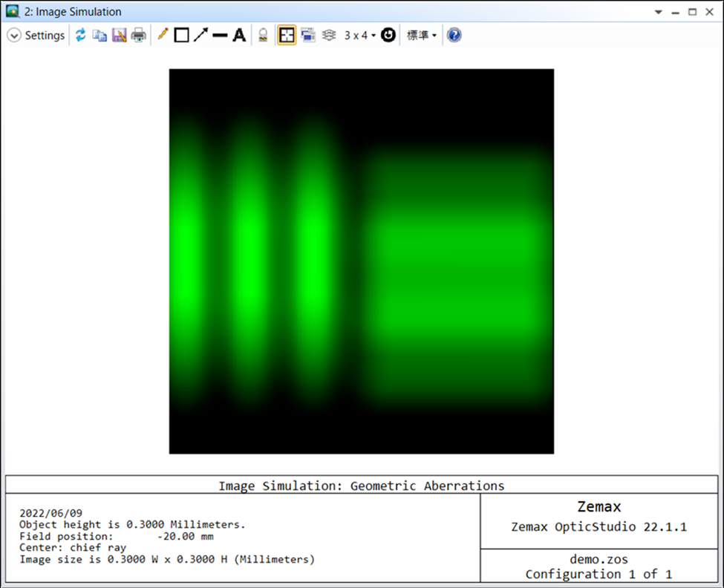
Task: Open the window options dropdown arrow in title bar
Action: click(659, 13)
